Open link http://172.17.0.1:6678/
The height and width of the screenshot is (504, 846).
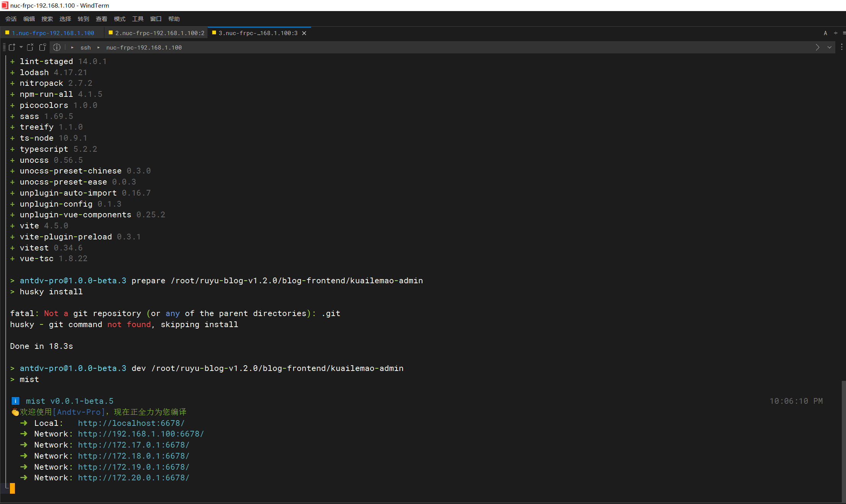(x=134, y=445)
